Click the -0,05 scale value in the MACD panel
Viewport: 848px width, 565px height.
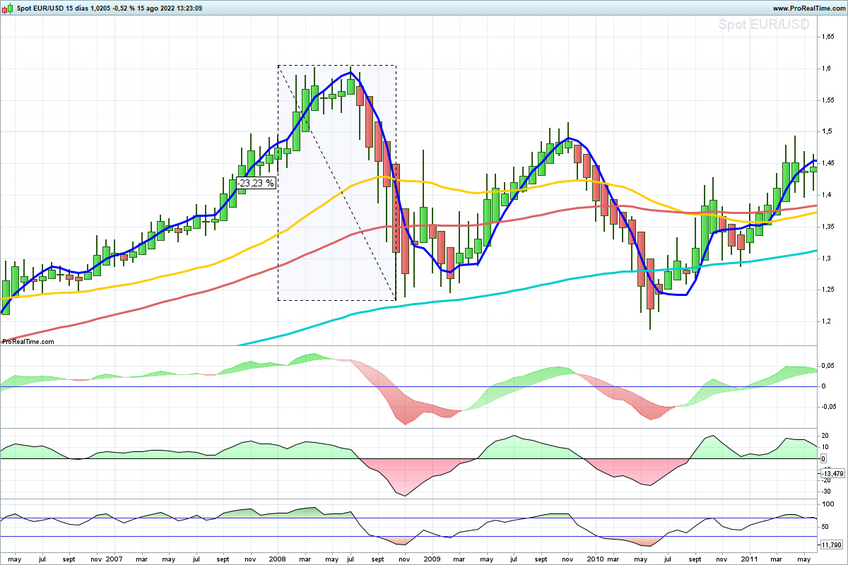(829, 407)
